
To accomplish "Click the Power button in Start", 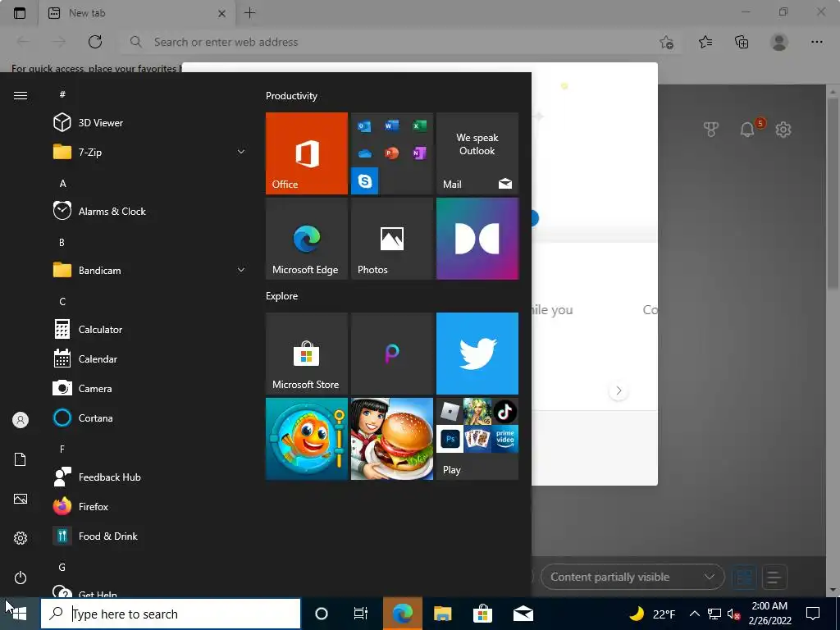I will (x=21, y=577).
